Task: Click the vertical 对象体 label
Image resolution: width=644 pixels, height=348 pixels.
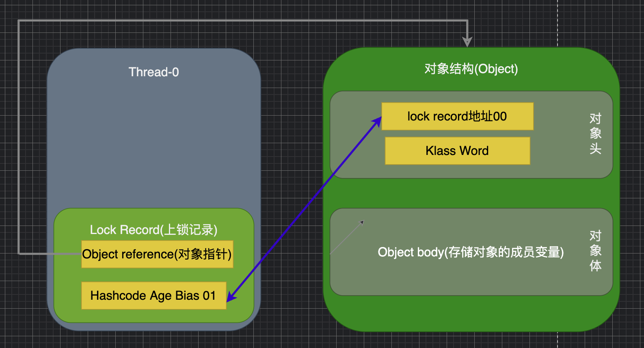Action: [595, 251]
